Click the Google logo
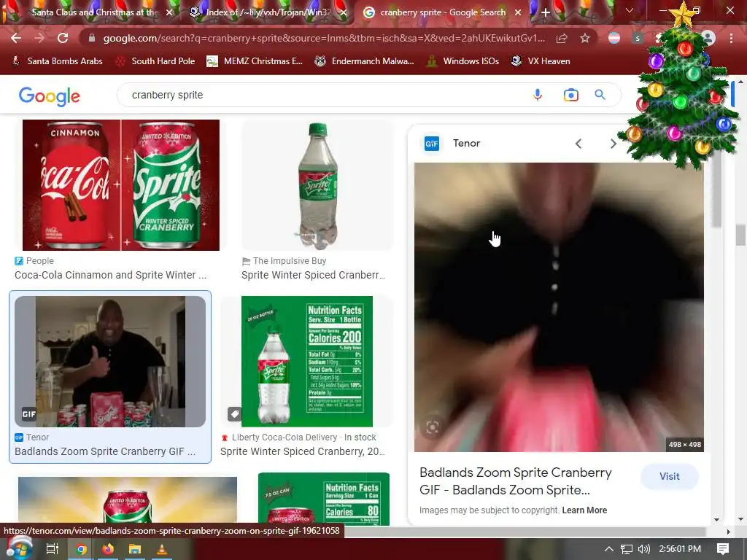The width and height of the screenshot is (747, 560). [50, 96]
